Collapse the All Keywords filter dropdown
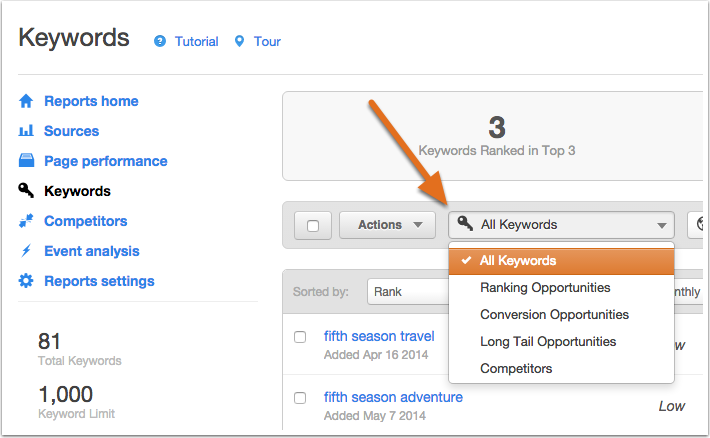 (x=561, y=225)
